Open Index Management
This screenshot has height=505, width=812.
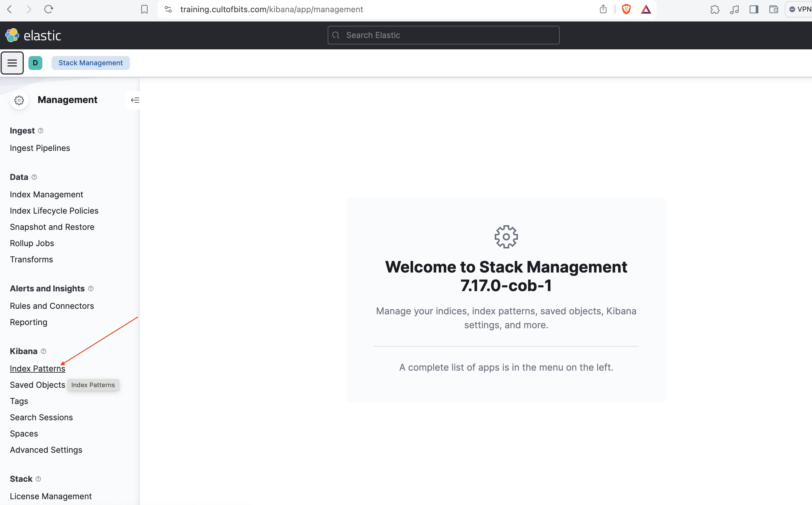(x=46, y=194)
